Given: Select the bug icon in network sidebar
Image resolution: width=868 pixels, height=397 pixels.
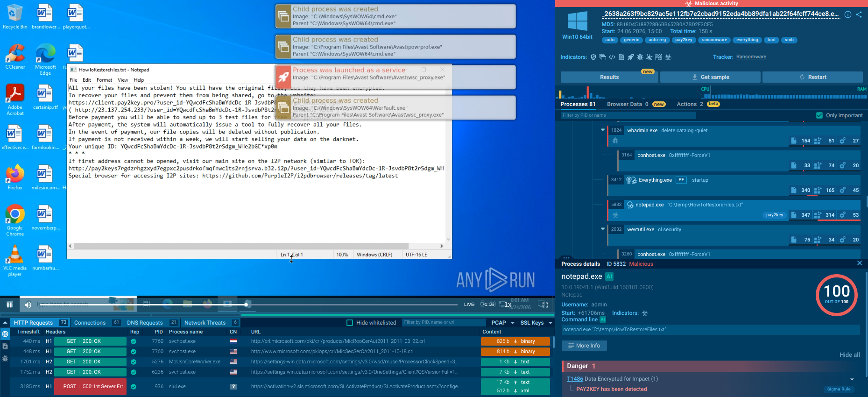Looking at the screenshot, I should point(5,358).
